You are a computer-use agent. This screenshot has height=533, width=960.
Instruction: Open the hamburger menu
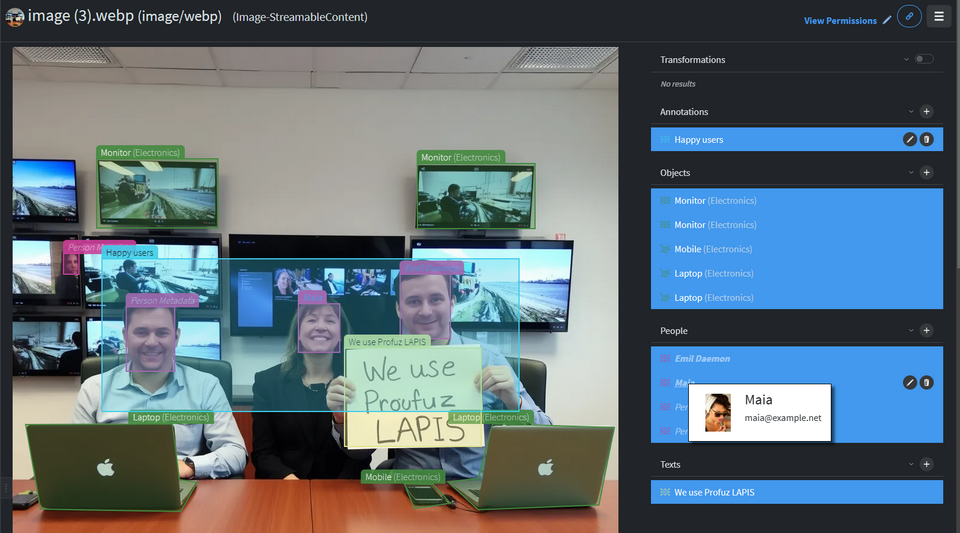point(938,17)
